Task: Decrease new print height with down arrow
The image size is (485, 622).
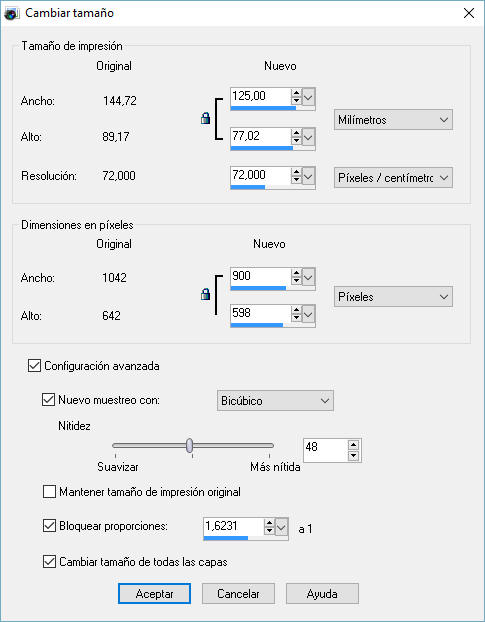Action: [296, 140]
